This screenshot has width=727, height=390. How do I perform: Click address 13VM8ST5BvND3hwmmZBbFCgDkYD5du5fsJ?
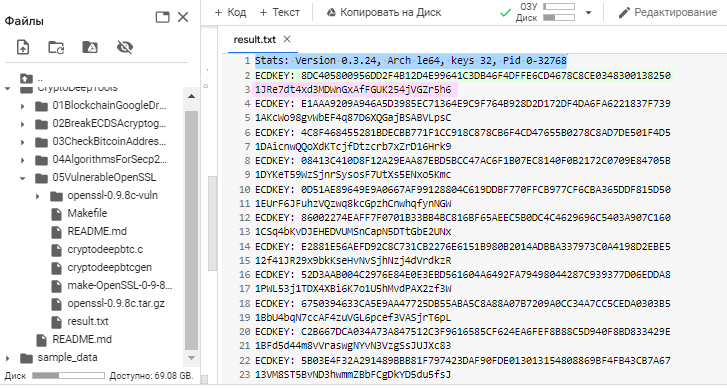coord(353,375)
